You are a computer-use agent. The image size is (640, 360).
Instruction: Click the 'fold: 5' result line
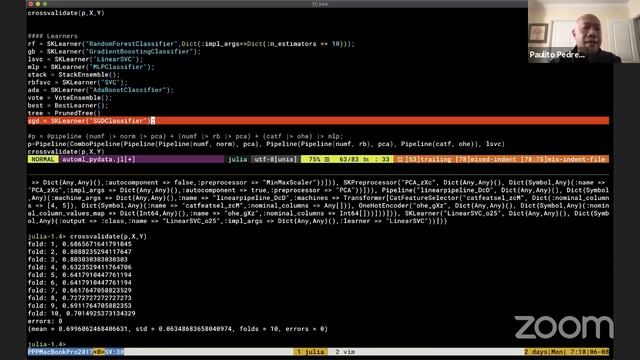click(x=80, y=275)
